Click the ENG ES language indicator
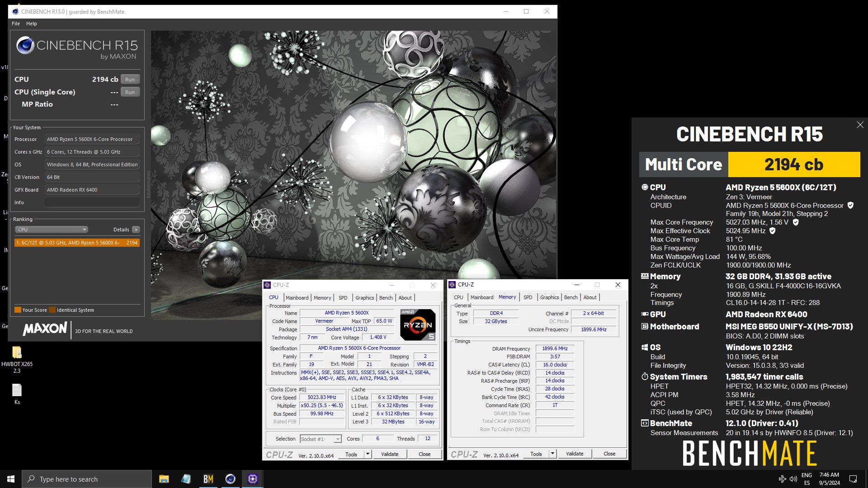The image size is (868, 488). 807,479
